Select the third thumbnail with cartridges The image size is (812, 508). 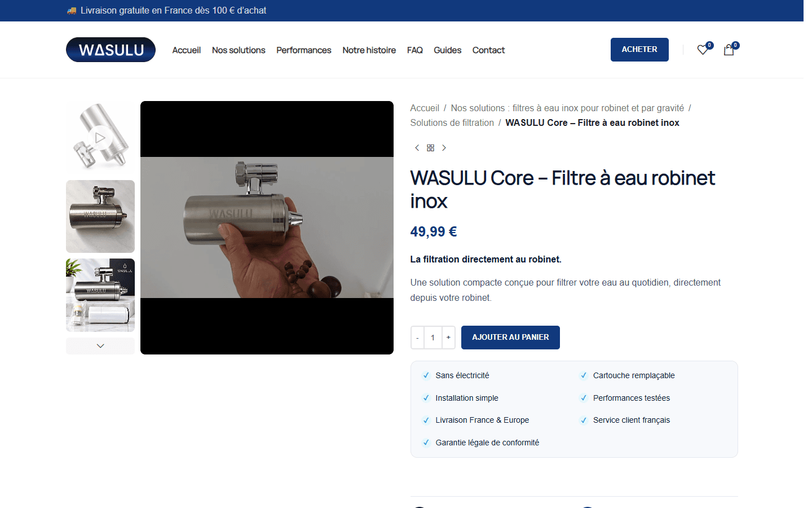(100, 295)
